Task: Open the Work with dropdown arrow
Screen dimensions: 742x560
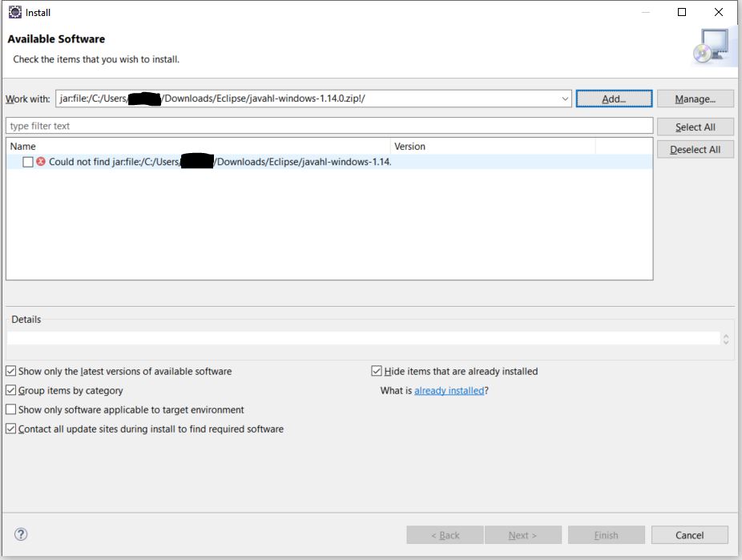Action: (x=565, y=99)
